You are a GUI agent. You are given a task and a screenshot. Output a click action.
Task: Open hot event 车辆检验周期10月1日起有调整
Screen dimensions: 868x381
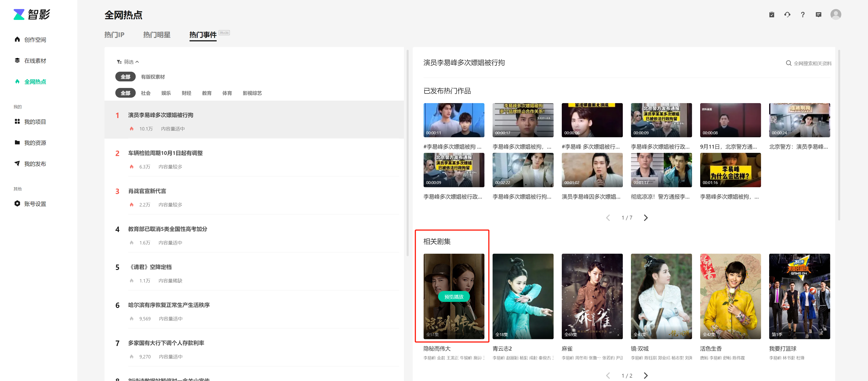pyautogui.click(x=254, y=158)
